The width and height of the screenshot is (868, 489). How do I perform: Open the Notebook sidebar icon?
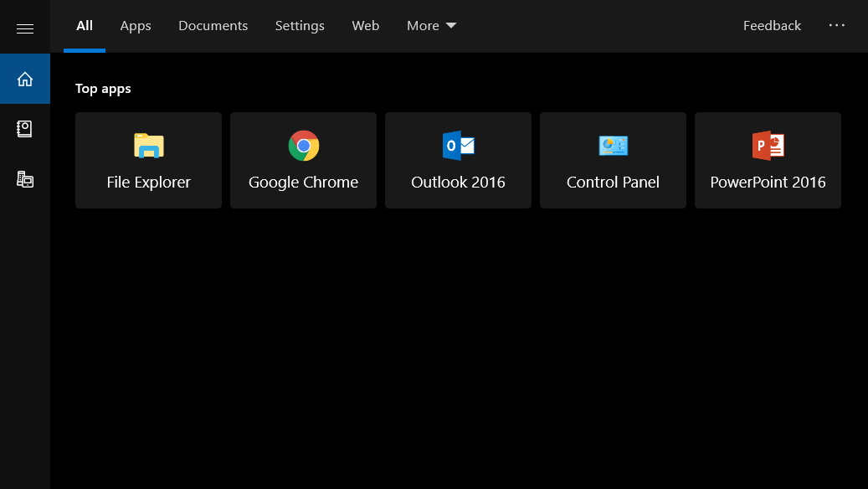[x=25, y=129]
